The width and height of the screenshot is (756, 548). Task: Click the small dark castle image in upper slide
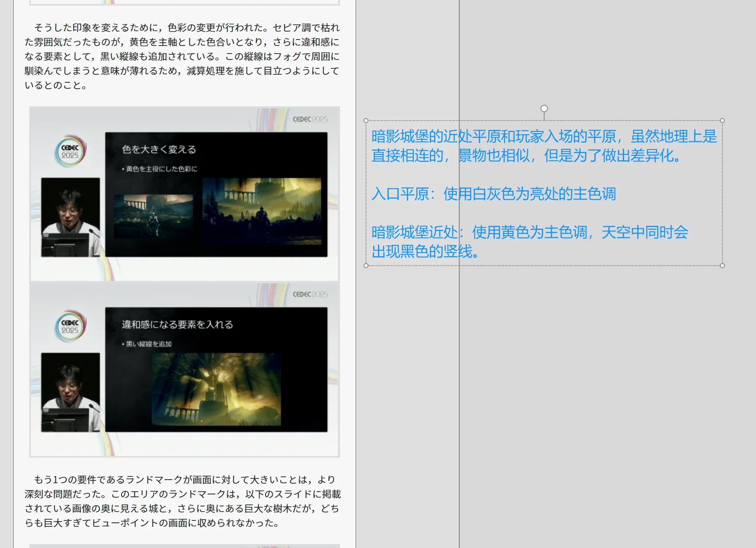153,216
